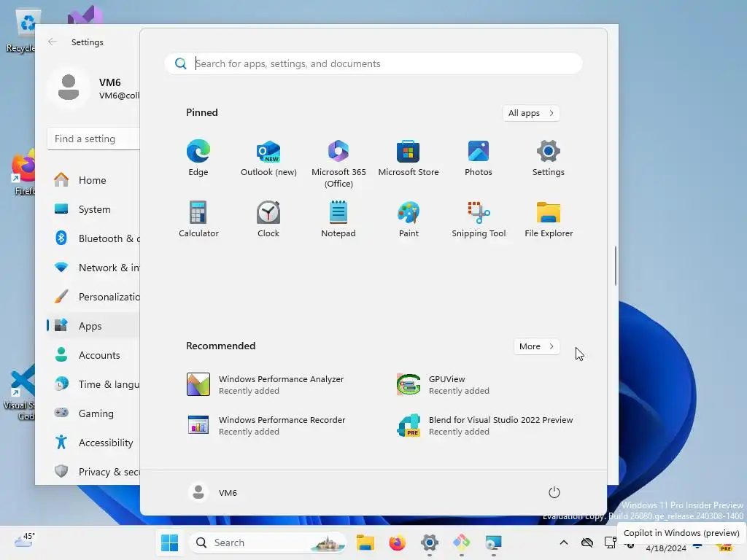The height and width of the screenshot is (560, 747).
Task: Click the taskbar Search box
Action: [x=268, y=542]
